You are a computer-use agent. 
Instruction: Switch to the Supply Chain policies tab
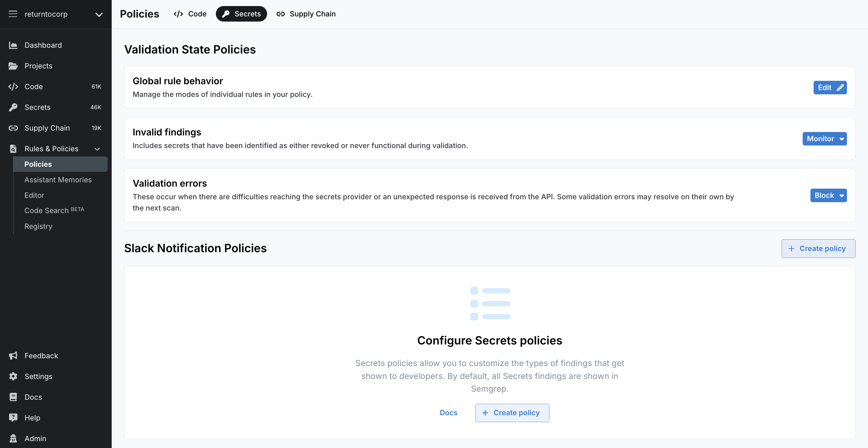pos(306,14)
